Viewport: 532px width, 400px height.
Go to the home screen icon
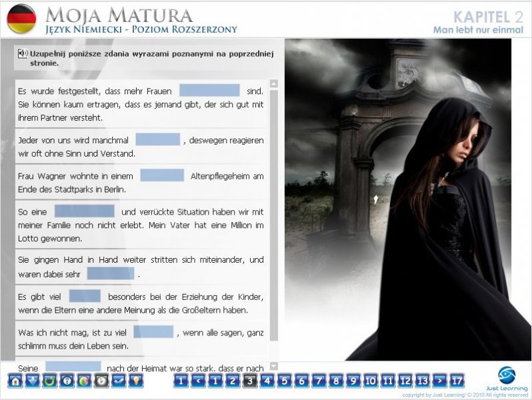click(15, 381)
